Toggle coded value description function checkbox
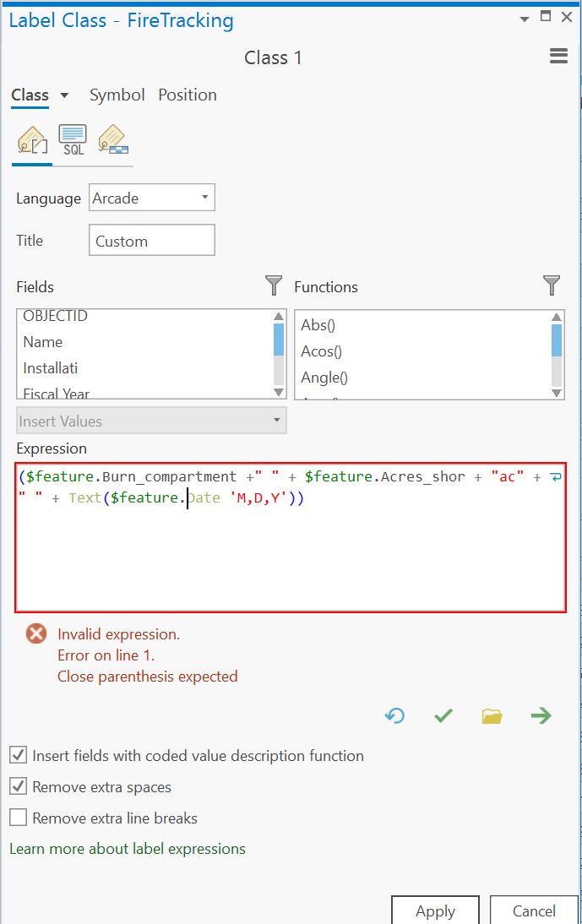 click(x=19, y=755)
